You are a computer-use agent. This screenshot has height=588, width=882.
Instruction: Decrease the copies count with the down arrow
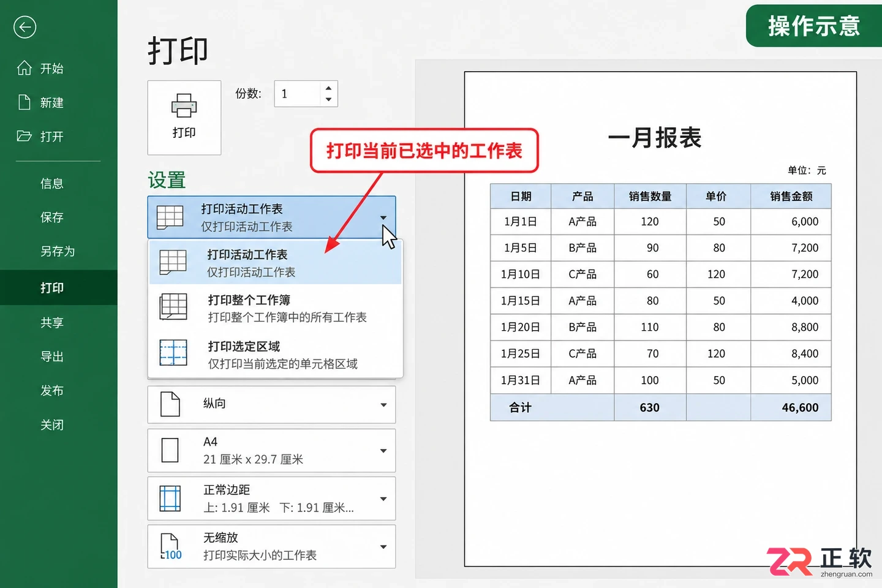click(329, 99)
